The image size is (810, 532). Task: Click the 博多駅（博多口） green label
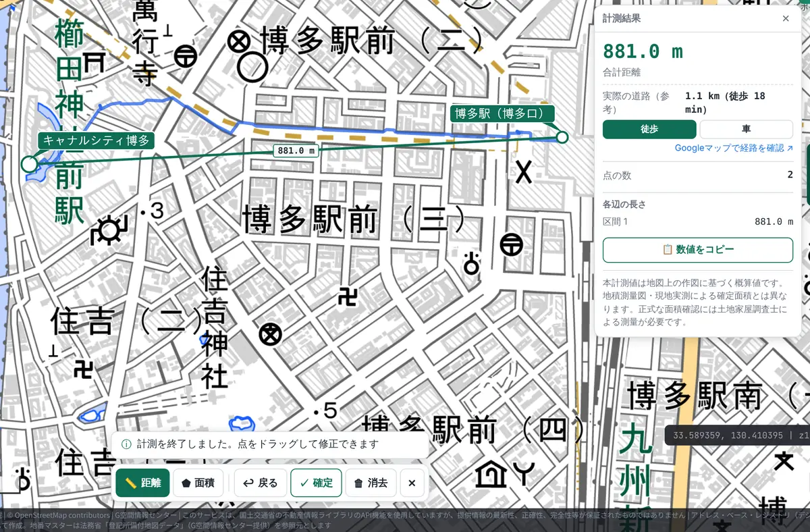[502, 113]
